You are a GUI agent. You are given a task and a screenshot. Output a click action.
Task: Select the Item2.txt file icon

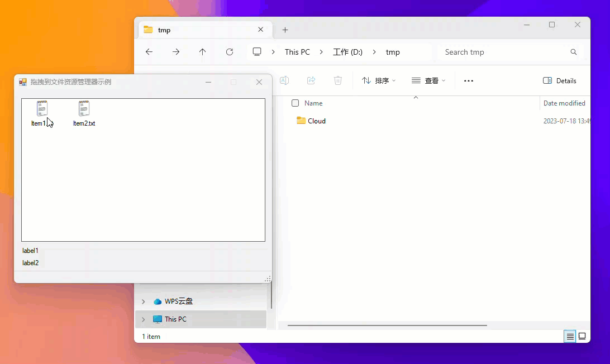click(84, 109)
